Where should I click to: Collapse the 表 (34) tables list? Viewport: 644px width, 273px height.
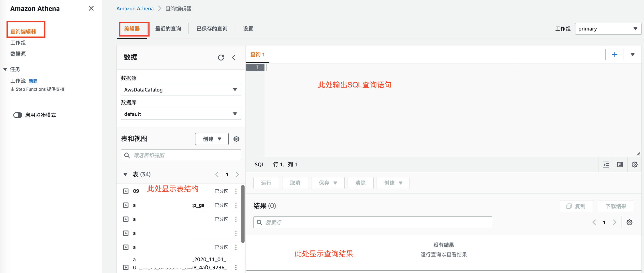pos(126,174)
